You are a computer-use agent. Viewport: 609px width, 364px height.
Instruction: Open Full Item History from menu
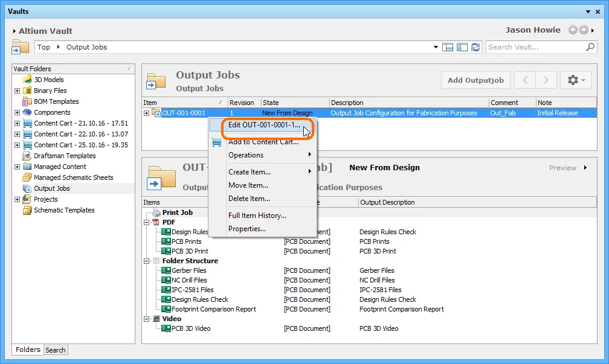pos(263,216)
